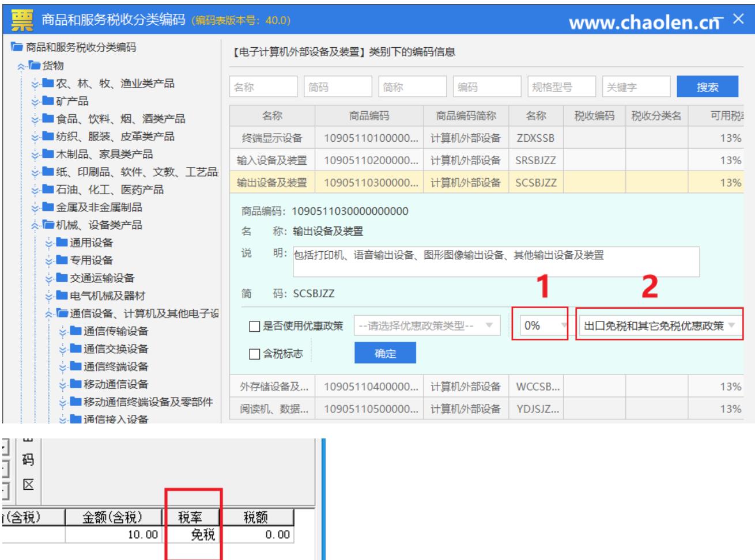The image size is (755, 560).
Task: Expand the 纸、印刷品、软件、文教、工艺品 node
Action: tap(35, 172)
